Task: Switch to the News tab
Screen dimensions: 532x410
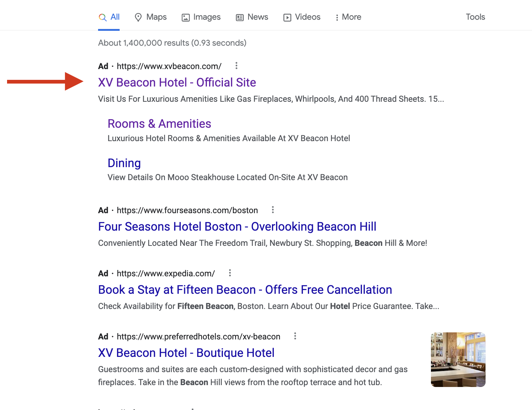Action: point(252,17)
